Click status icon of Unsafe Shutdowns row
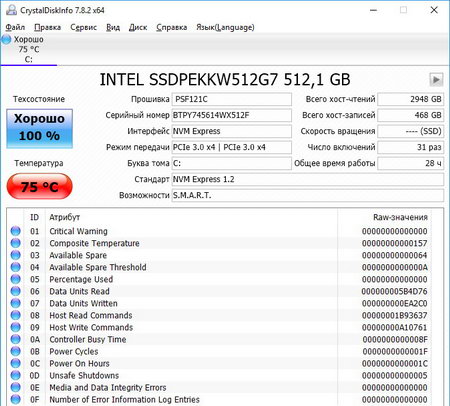Image resolution: width=450 pixels, height=406 pixels. (16, 375)
